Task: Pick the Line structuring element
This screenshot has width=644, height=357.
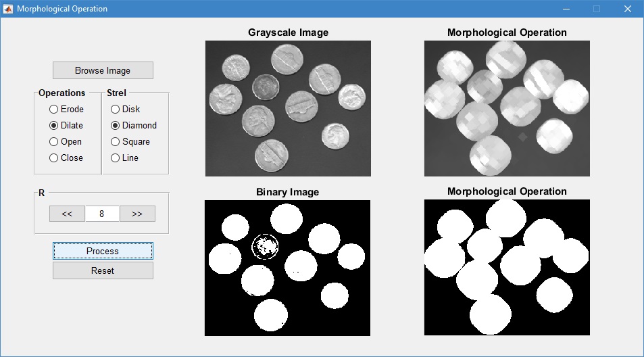Action: 116,158
